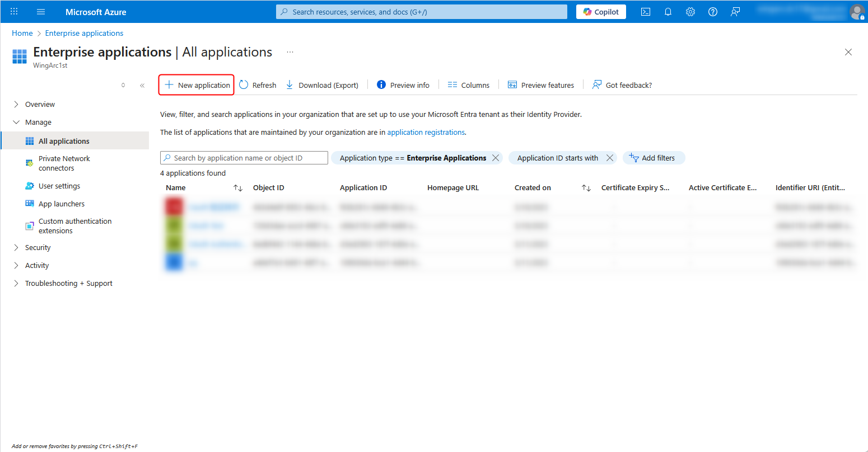The image size is (868, 452).
Task: Sort by Created on column arrows
Action: (x=586, y=188)
